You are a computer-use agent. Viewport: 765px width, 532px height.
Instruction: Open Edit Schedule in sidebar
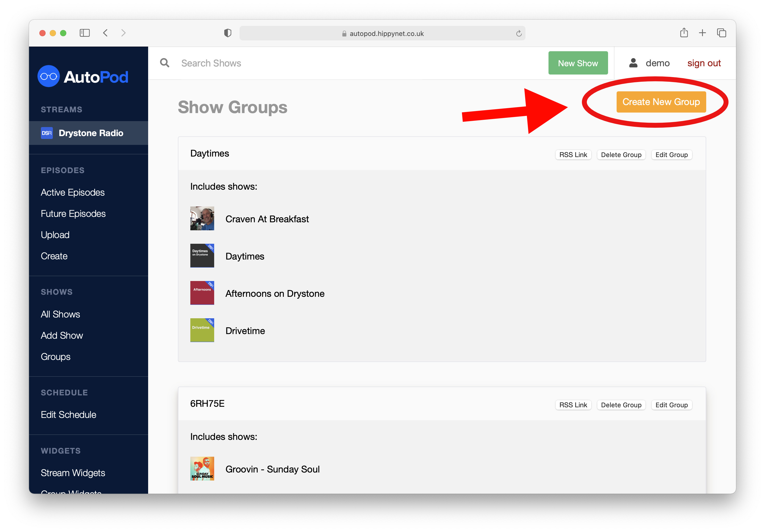pos(68,415)
